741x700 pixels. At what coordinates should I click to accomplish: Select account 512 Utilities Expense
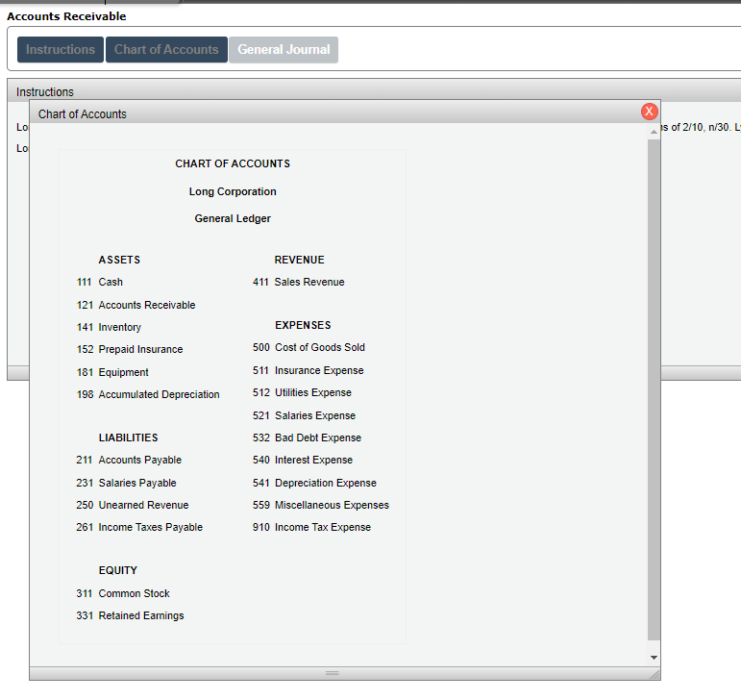point(302,392)
